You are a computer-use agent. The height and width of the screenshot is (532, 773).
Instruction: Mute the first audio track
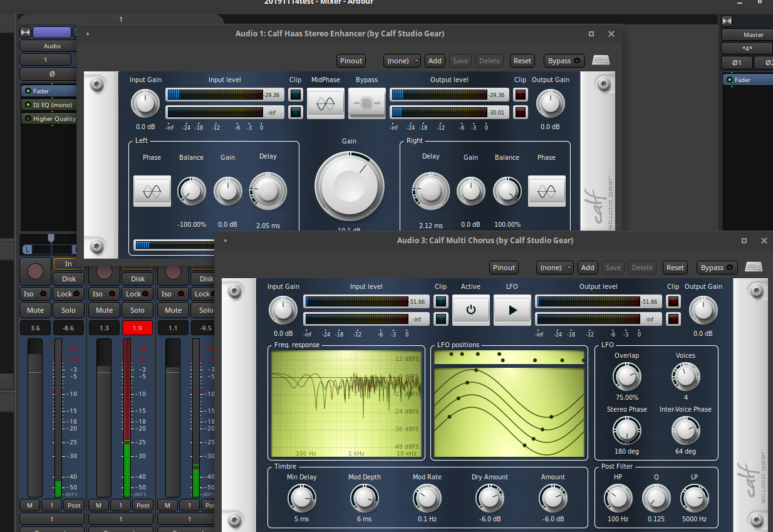tap(34, 310)
